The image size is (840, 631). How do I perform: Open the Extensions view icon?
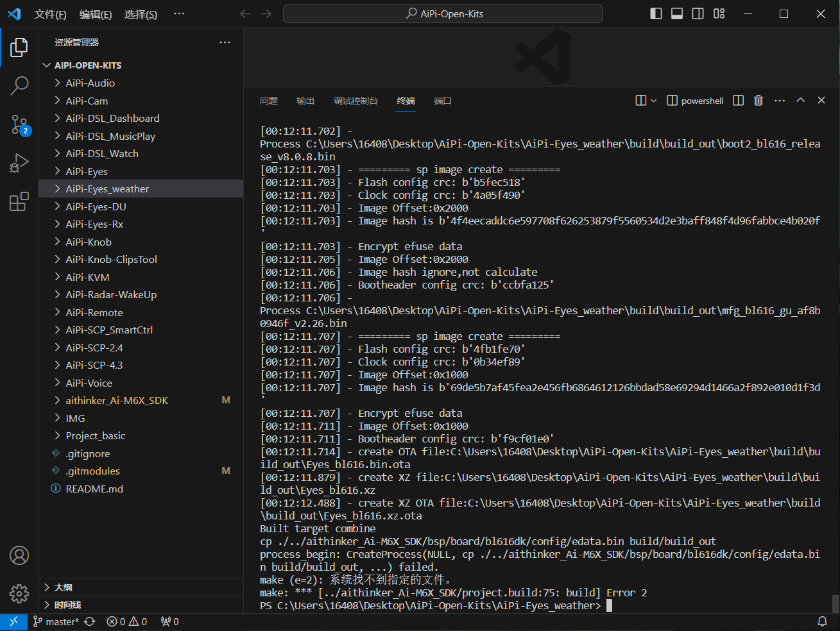19,201
